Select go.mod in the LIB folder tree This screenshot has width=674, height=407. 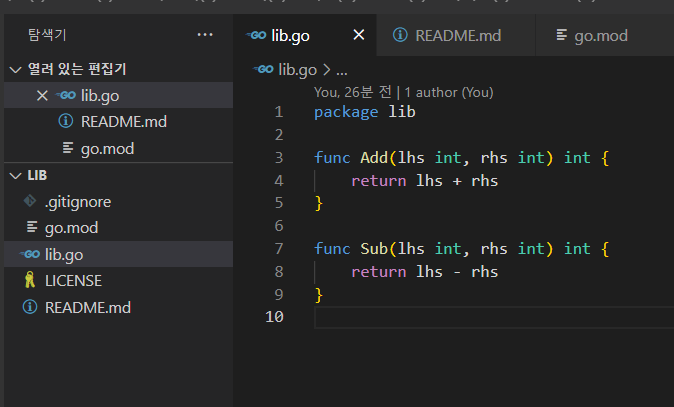click(x=71, y=228)
